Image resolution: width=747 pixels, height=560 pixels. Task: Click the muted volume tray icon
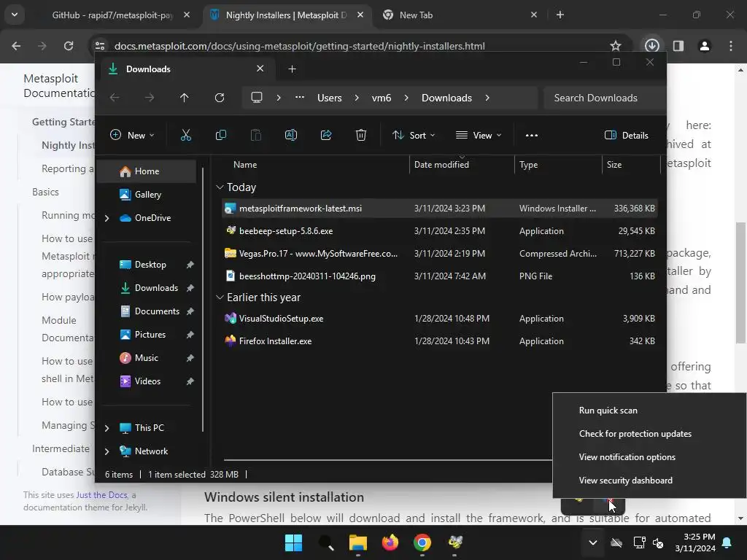click(x=659, y=542)
